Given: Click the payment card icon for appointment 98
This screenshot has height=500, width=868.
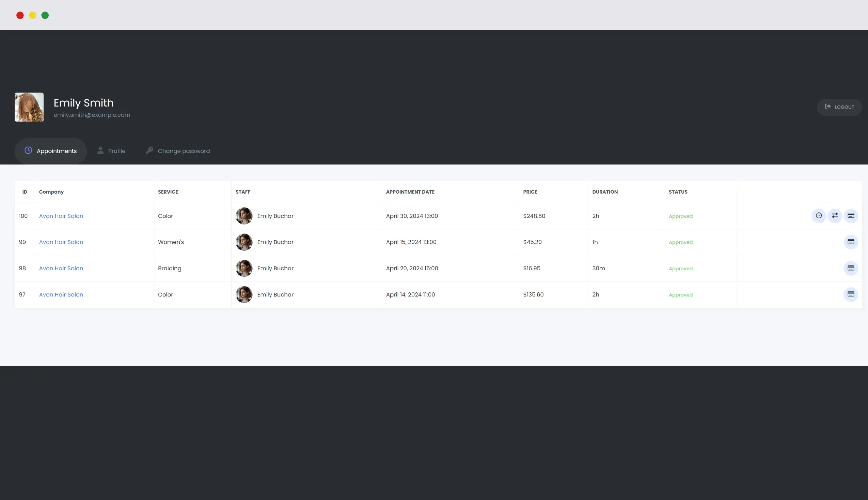Looking at the screenshot, I should [x=851, y=268].
